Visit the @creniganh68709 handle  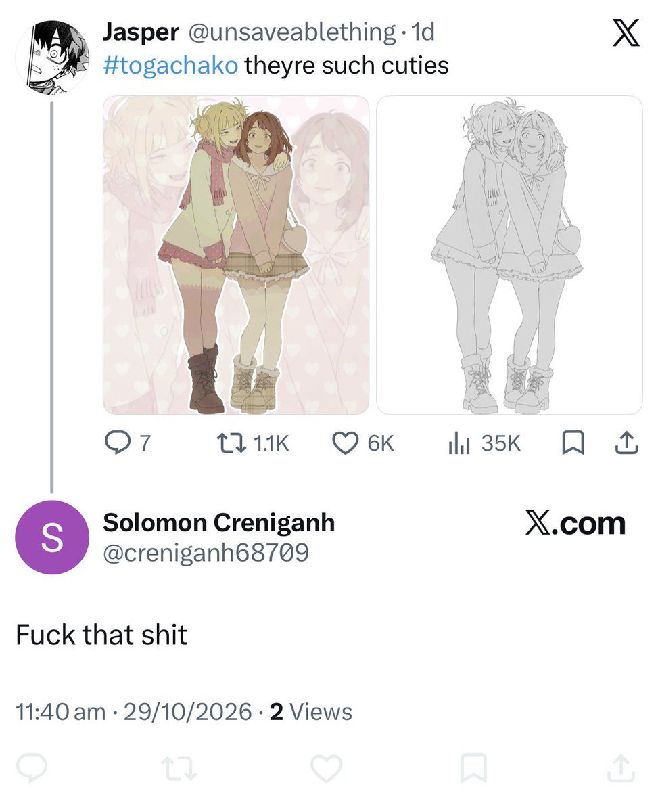click(x=206, y=553)
